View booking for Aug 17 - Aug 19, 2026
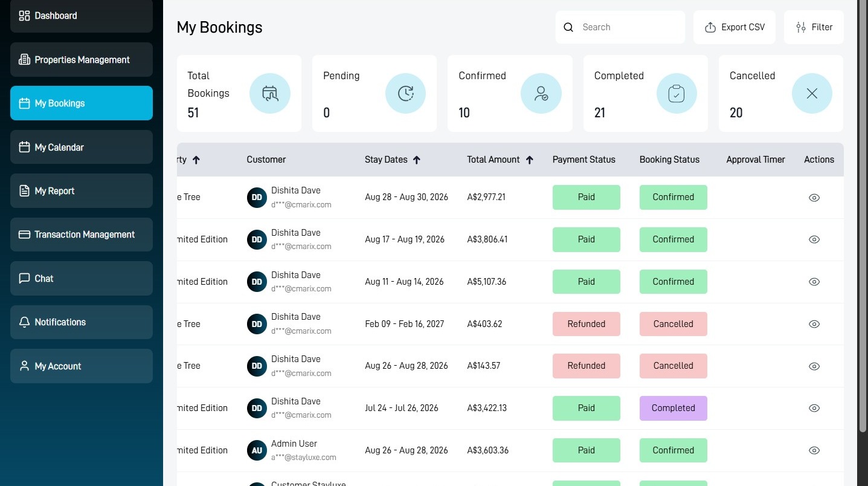 [x=814, y=239]
